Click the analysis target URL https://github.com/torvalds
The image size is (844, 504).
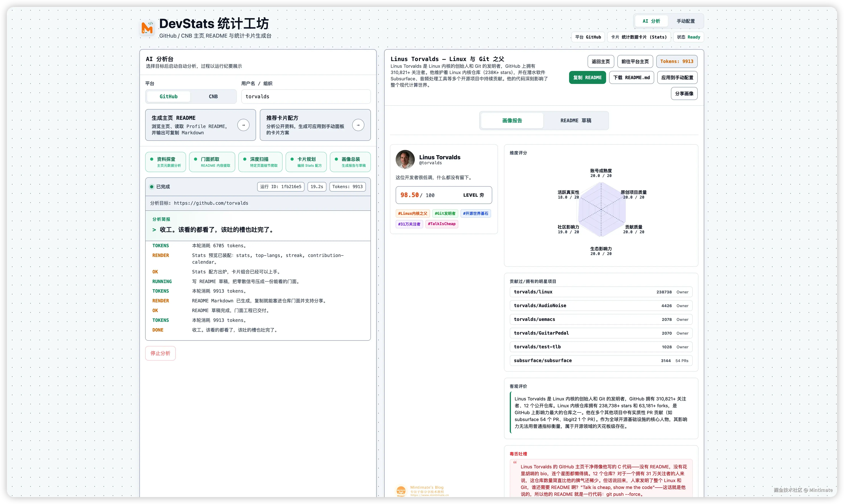click(x=211, y=203)
